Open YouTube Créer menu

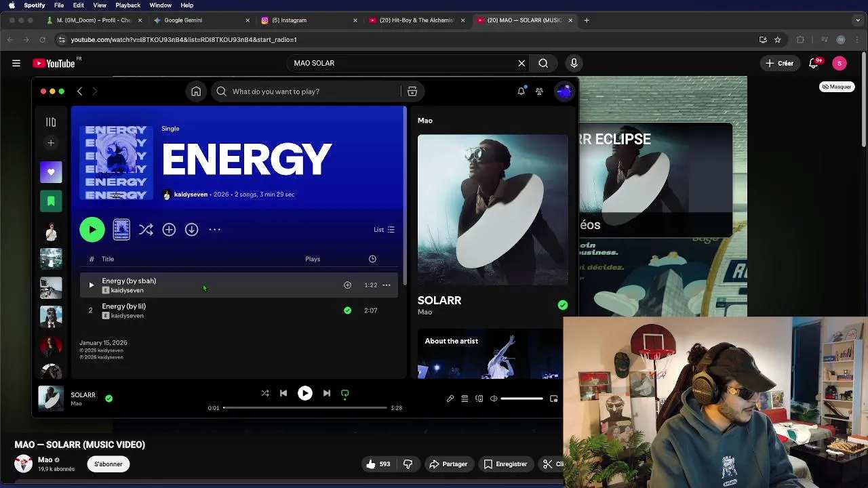[x=779, y=63]
